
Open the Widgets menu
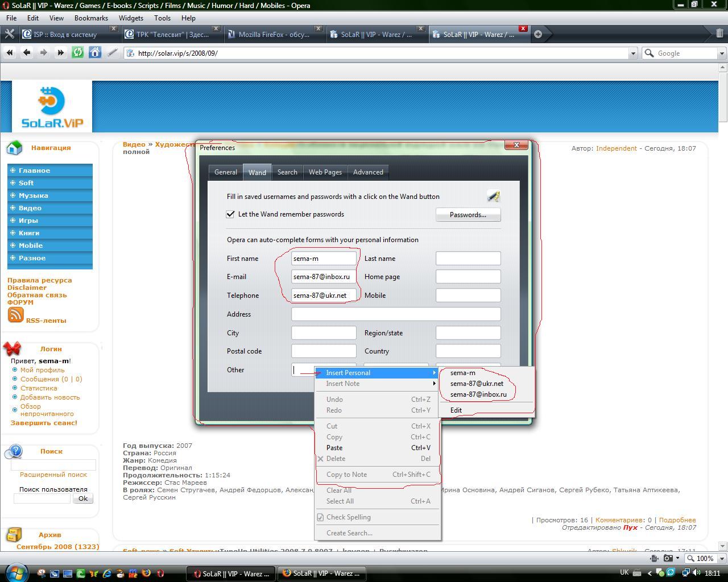[131, 18]
